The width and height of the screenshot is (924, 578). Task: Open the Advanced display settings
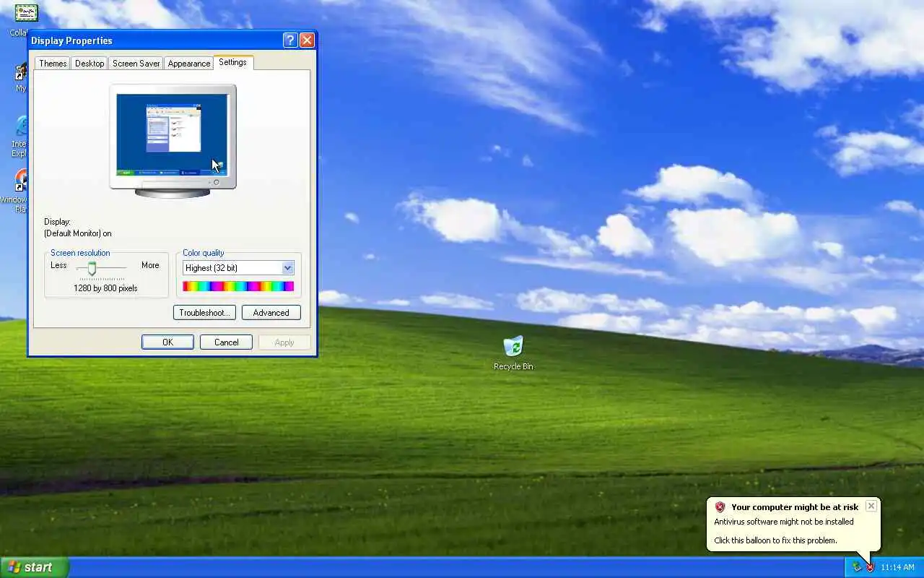(x=271, y=313)
